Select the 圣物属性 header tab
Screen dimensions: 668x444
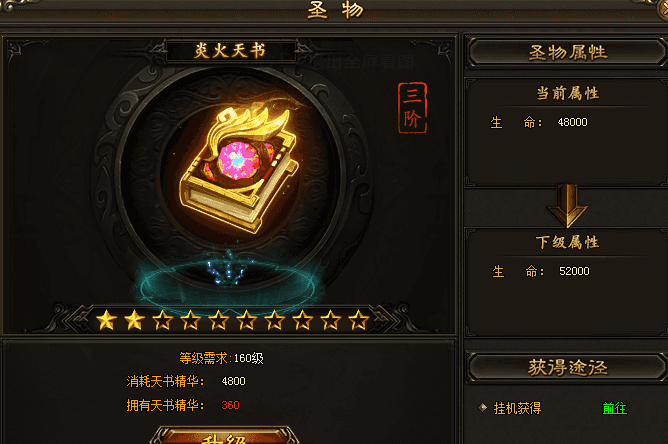pyautogui.click(x=567, y=53)
